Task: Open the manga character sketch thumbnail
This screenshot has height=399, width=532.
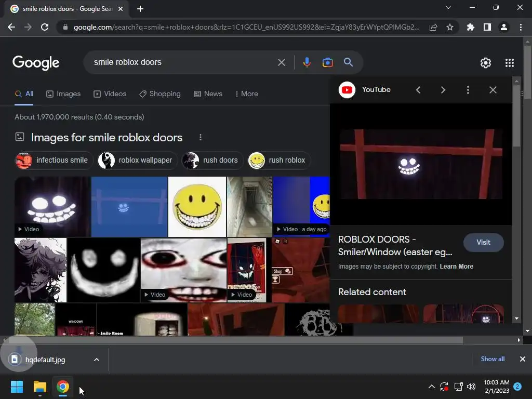Action: (41, 270)
